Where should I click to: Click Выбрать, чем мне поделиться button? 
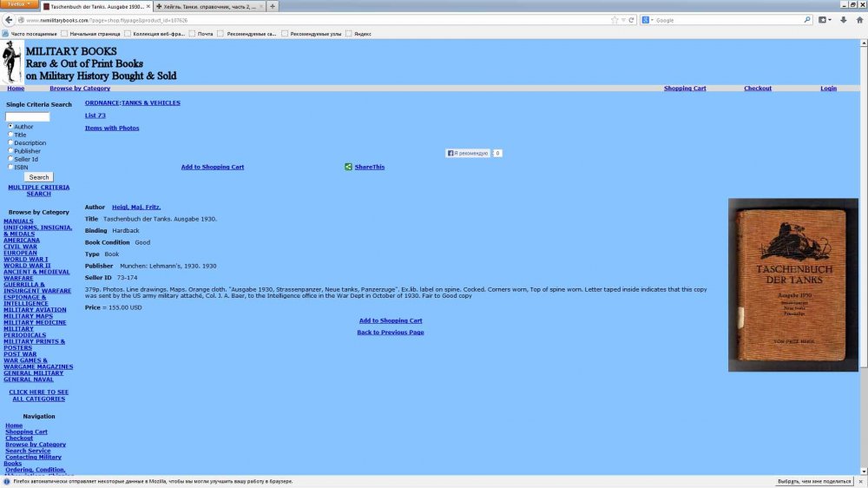click(814, 481)
